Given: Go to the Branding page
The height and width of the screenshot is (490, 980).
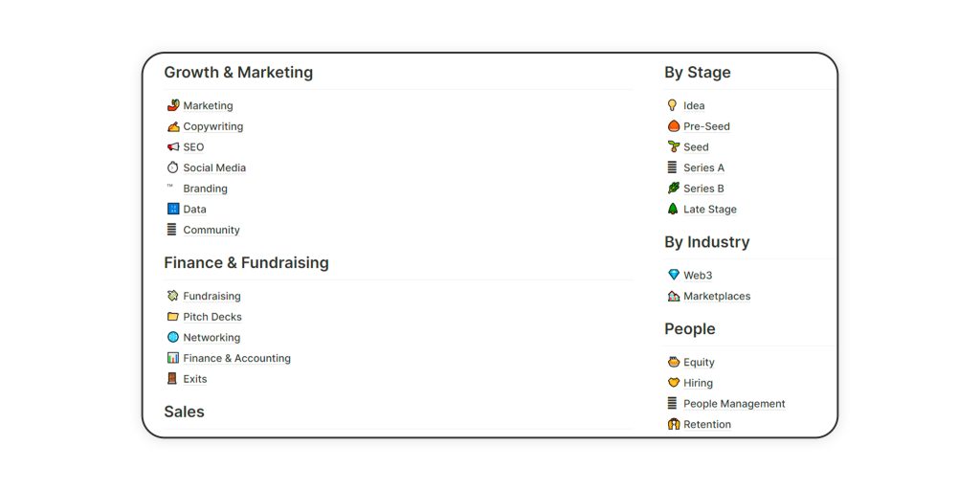Looking at the screenshot, I should tap(205, 189).
